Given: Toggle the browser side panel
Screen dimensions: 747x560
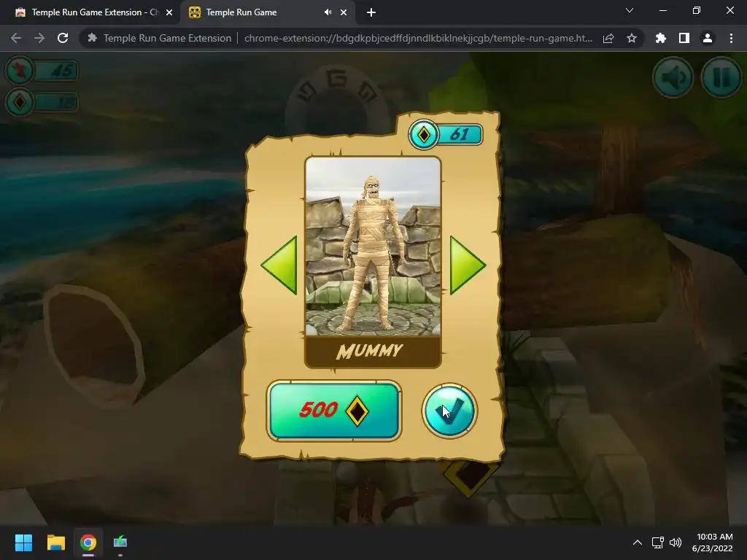Looking at the screenshot, I should (x=684, y=38).
